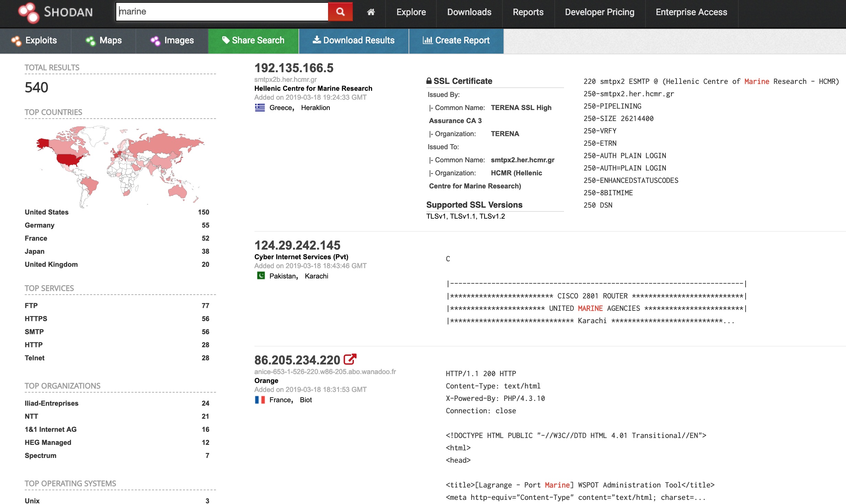Open the 192.135.166.5 result
Screen dimensions: 846x504
[294, 68]
